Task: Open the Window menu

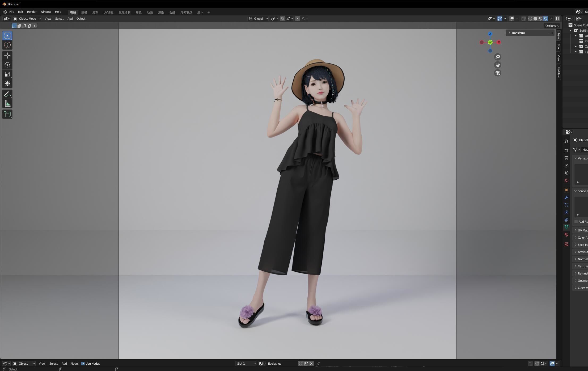Action: click(45, 12)
